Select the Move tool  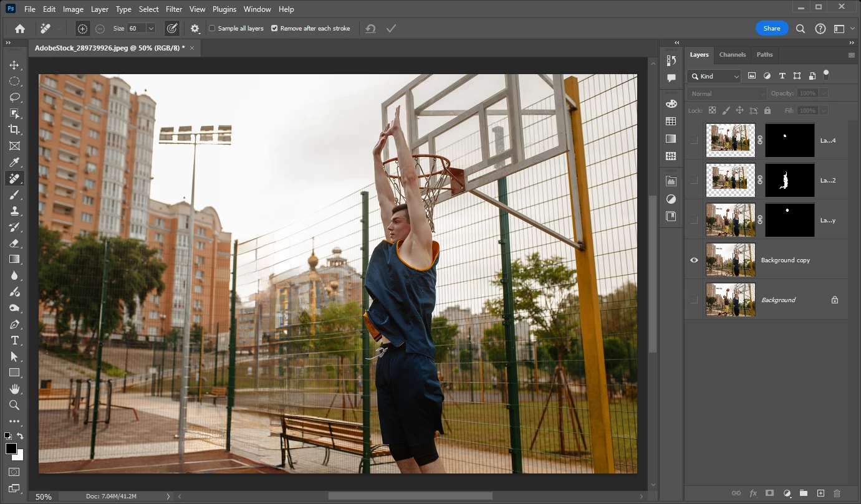tap(14, 65)
